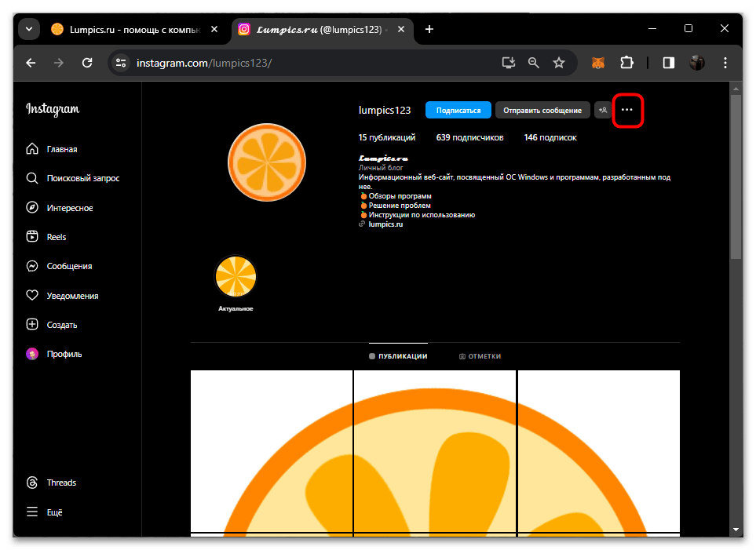Open the three-dot profile options menu
This screenshot has width=756, height=550.
[626, 110]
